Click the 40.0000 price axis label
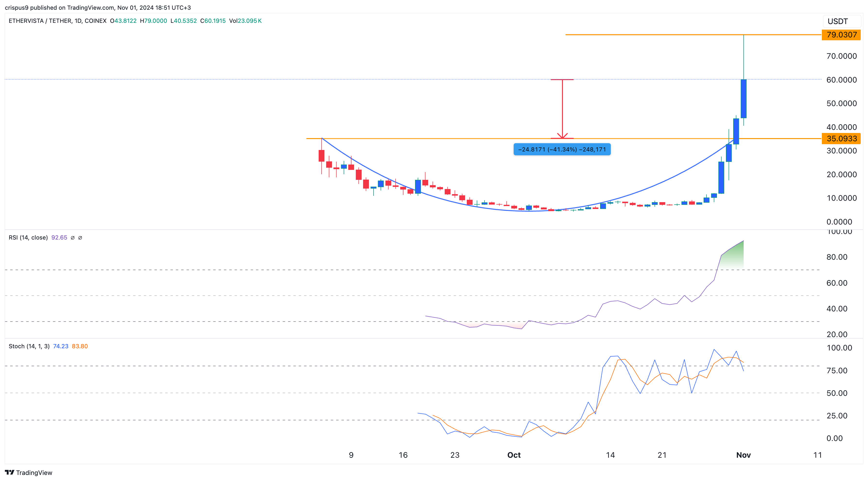Screen dimensions: 868x481 (841, 127)
